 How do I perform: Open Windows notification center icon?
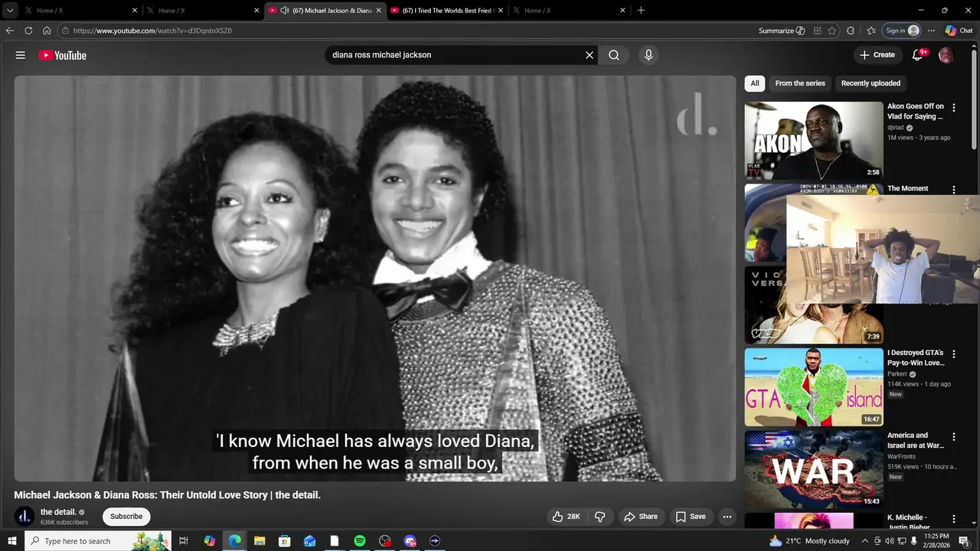click(965, 541)
